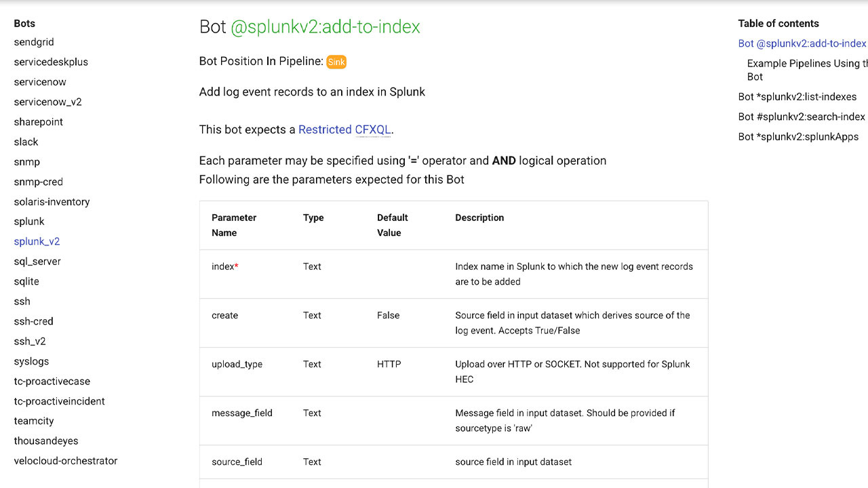Select servicedeskplus in the Bots sidebar
Viewport: 868px width, 488px height.
pyautogui.click(x=51, y=62)
